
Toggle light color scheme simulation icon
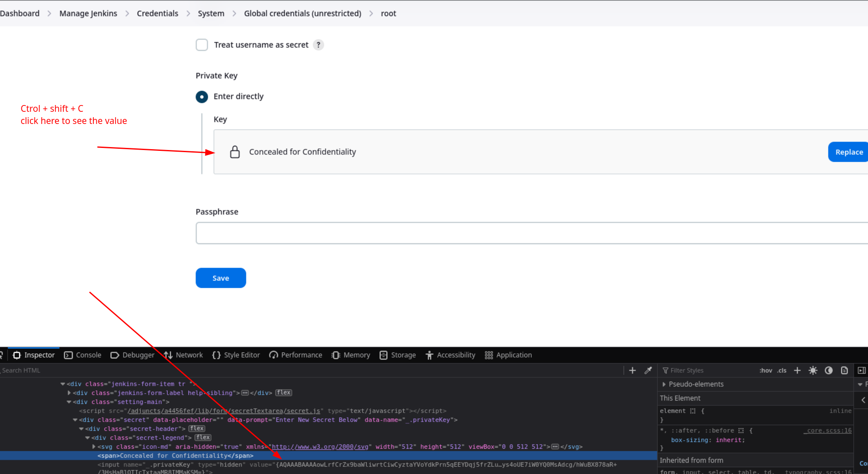coord(813,370)
